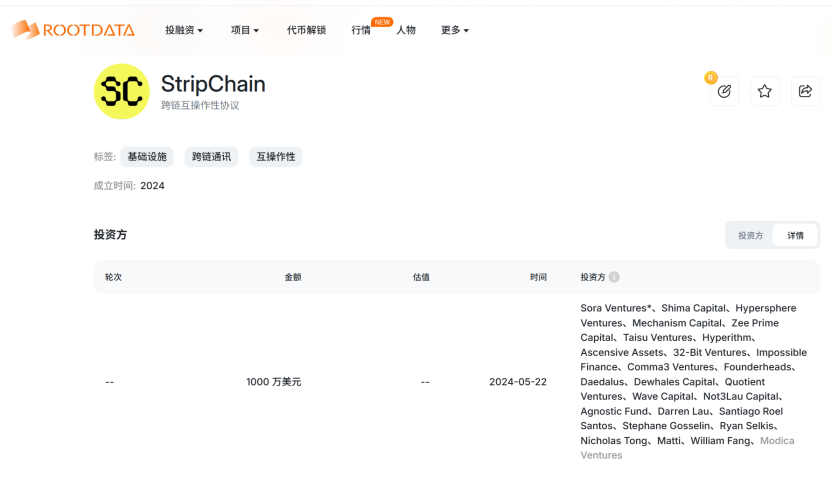Click the 金额 column header

click(x=293, y=277)
